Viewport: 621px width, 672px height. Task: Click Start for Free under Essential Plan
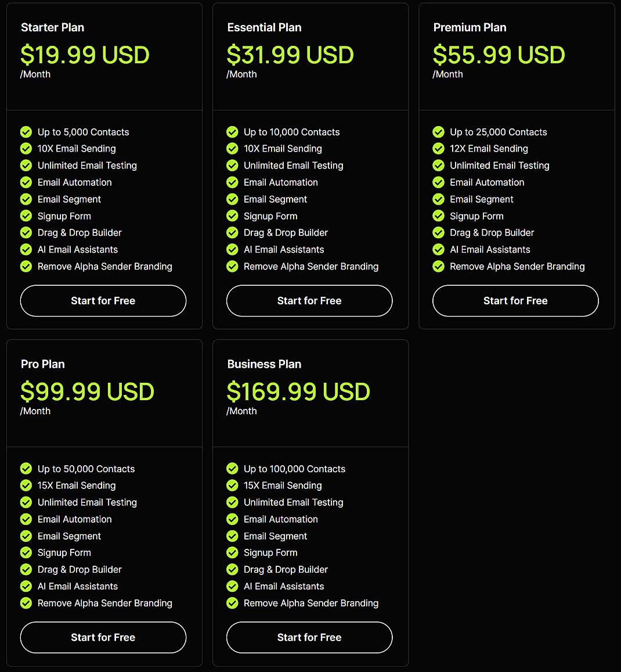pos(309,301)
